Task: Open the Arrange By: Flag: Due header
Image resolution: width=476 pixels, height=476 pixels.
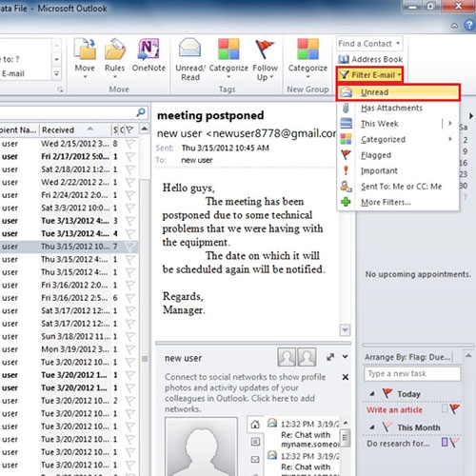Action: (407, 357)
